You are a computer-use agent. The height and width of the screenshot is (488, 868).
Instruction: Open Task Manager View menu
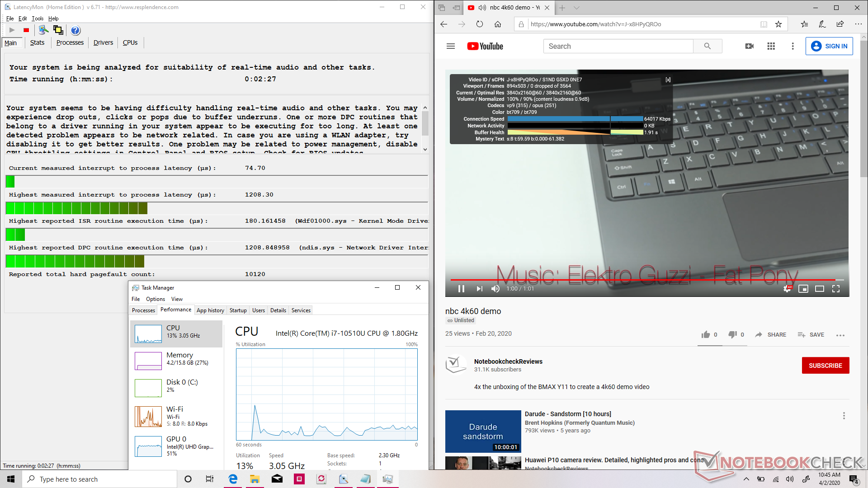(177, 299)
